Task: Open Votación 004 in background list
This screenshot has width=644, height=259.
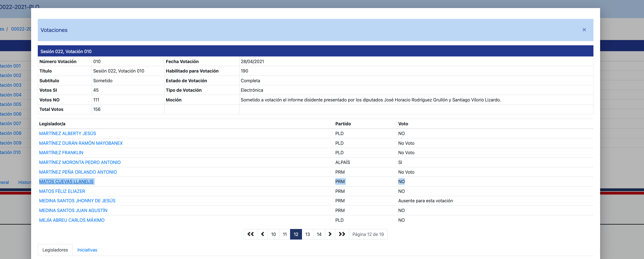Action: coord(11,95)
